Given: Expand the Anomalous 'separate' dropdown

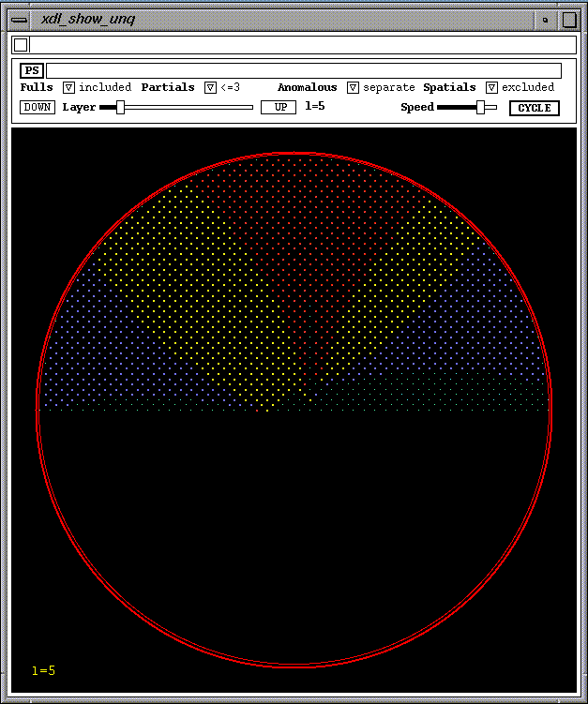Looking at the screenshot, I should 353,87.
